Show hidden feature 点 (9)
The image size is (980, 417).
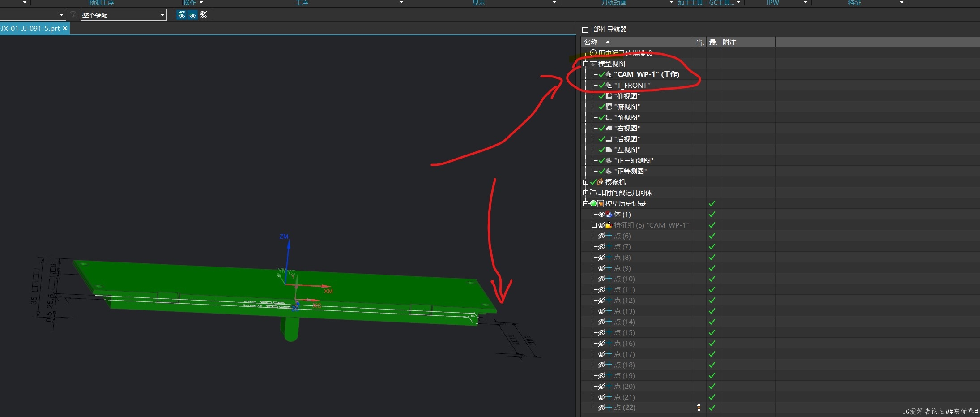pos(601,268)
